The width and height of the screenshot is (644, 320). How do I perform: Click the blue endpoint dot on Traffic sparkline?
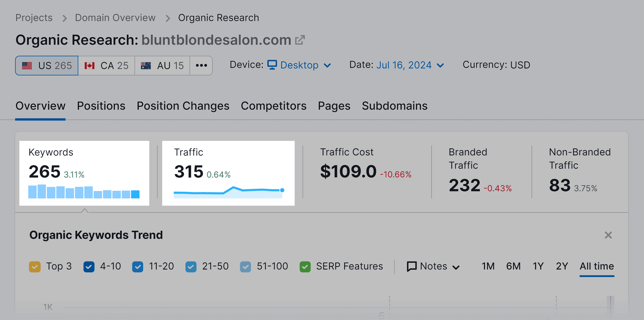[x=282, y=191]
